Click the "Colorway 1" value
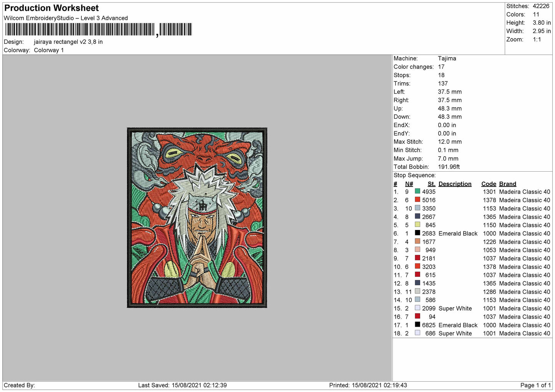The height and width of the screenshot is (392, 555). [49, 50]
